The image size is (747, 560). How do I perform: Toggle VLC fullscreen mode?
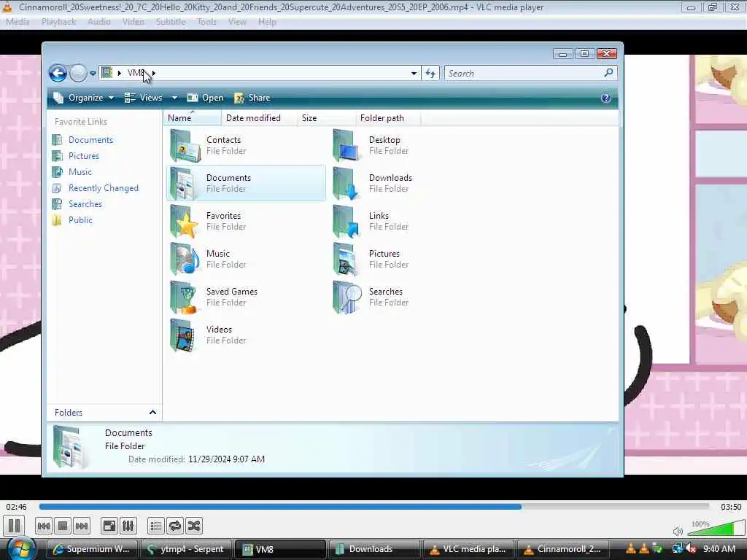point(109,526)
